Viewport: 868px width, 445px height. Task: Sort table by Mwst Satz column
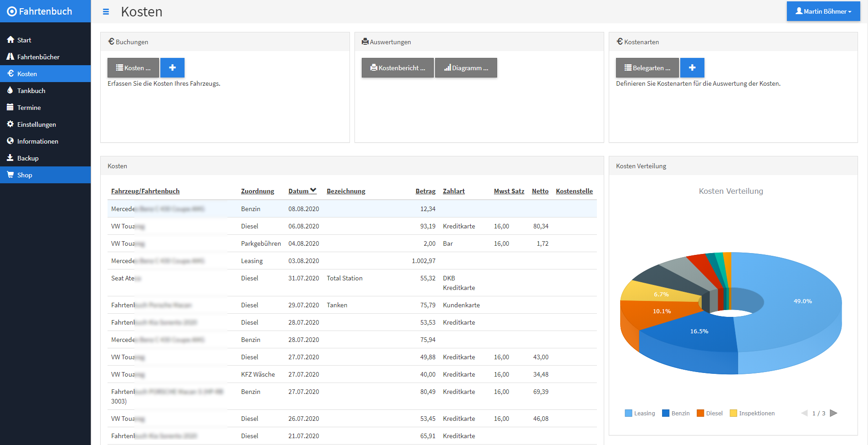(x=509, y=191)
